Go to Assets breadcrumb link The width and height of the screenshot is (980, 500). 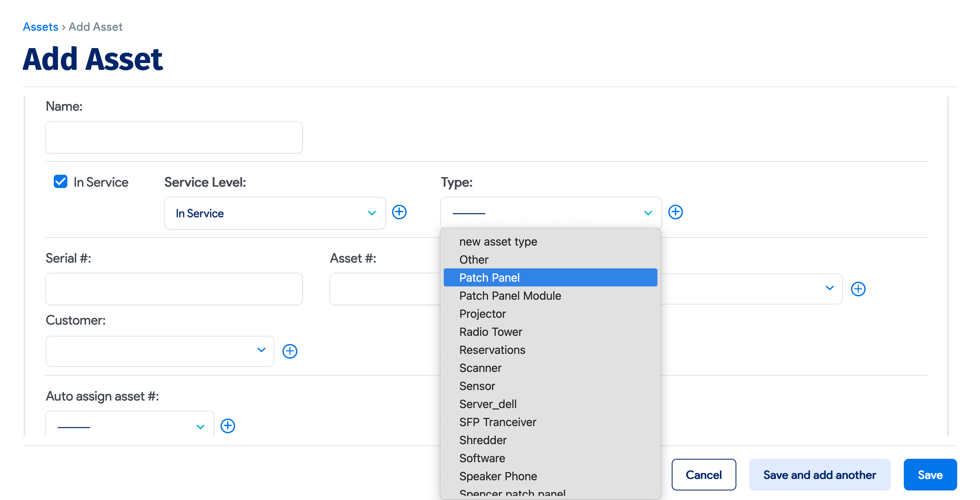pos(40,27)
